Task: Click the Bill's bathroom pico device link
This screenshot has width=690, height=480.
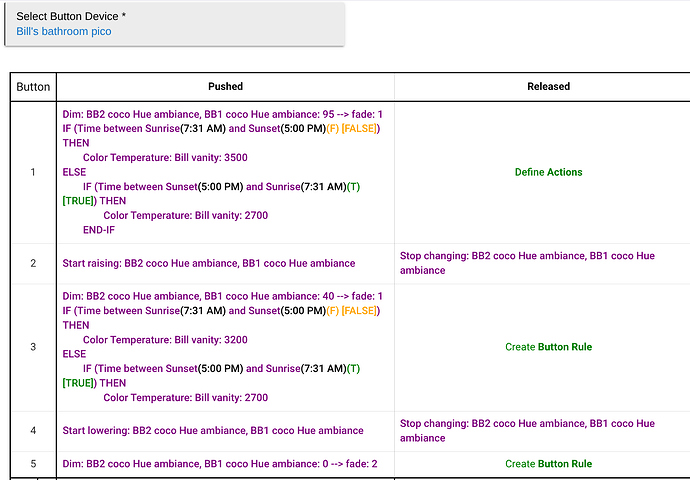Action: (x=64, y=32)
